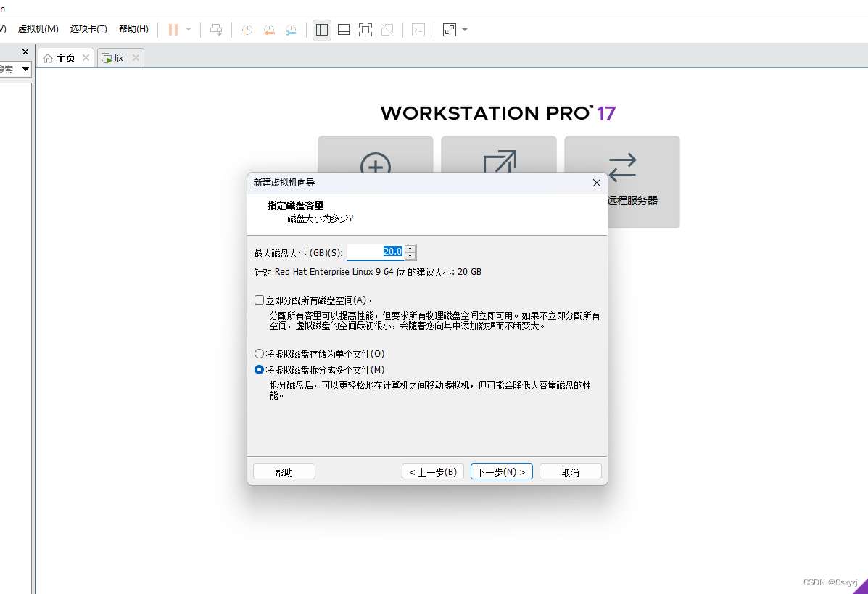The height and width of the screenshot is (594, 868).
Task: Open library search dropdown arrow
Action: tap(25, 69)
